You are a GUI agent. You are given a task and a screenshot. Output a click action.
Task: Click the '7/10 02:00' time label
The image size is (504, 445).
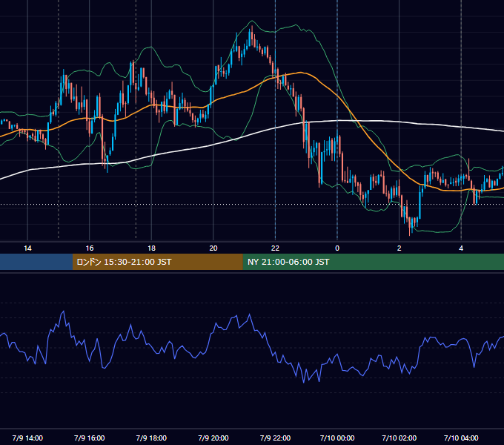point(399,438)
